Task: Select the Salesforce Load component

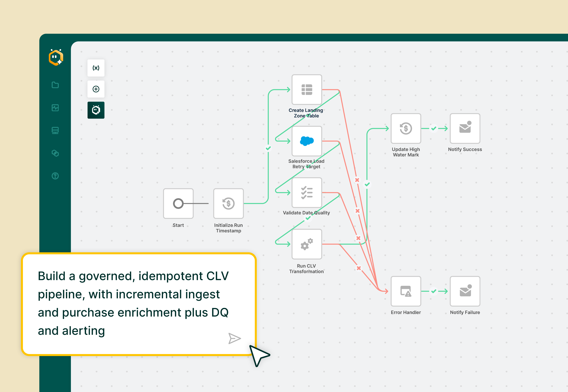Action: (307, 141)
